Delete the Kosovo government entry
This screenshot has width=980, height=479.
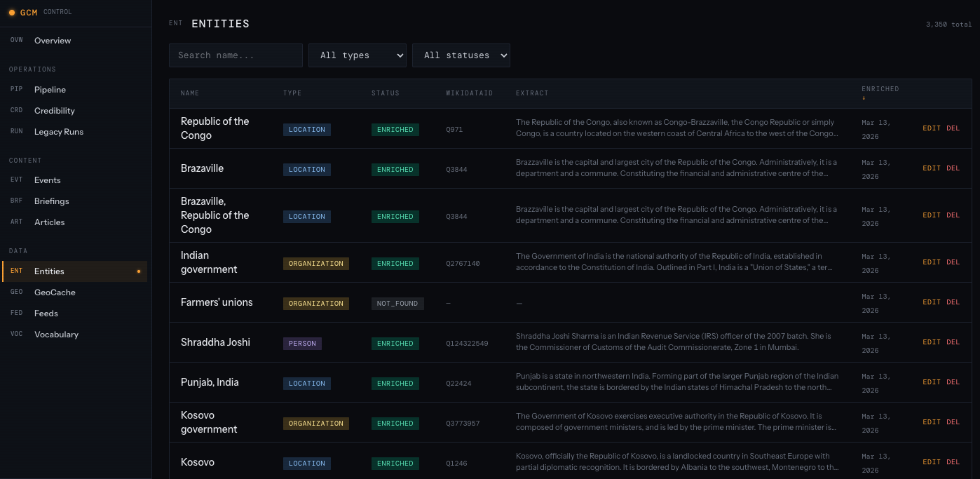click(x=953, y=421)
